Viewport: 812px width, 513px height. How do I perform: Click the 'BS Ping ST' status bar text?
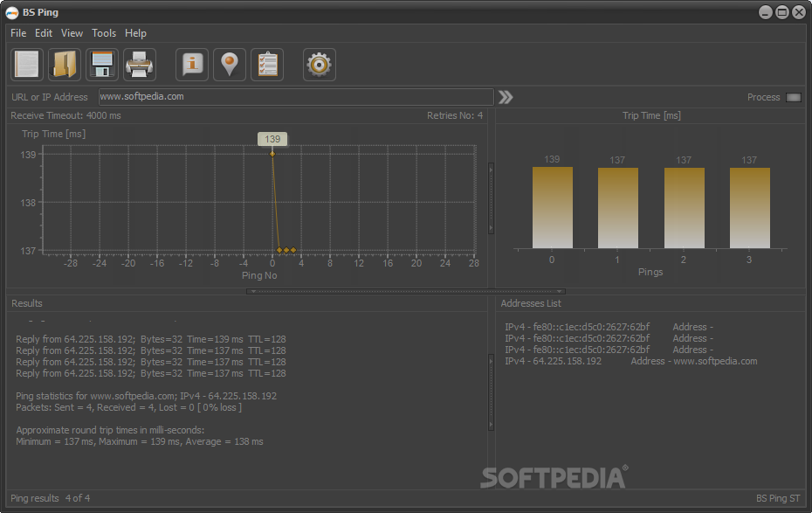[x=778, y=498]
